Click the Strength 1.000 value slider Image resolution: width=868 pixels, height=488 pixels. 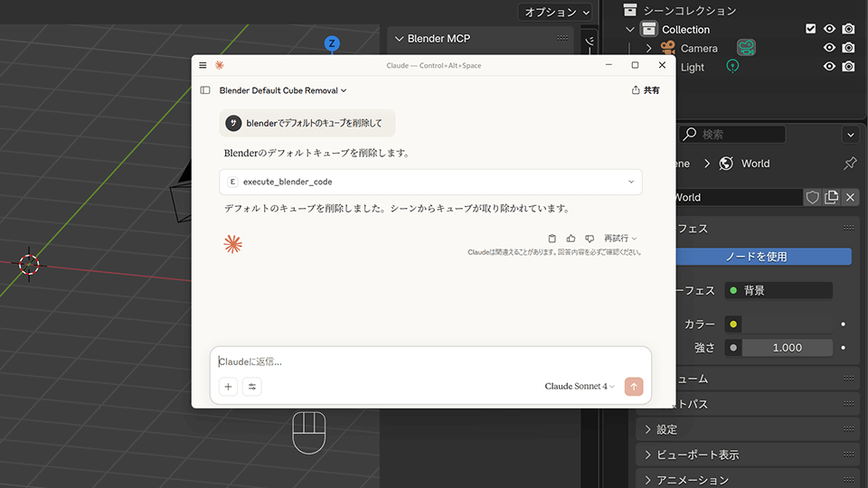coord(788,348)
